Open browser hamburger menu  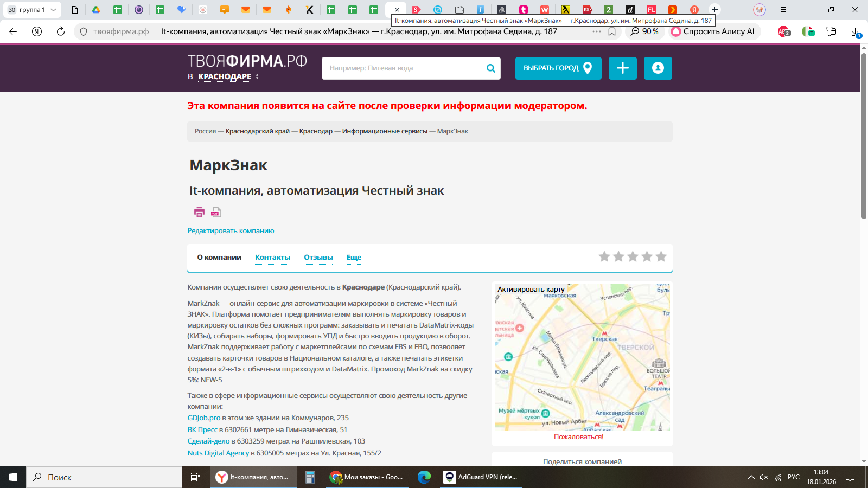pyautogui.click(x=783, y=10)
